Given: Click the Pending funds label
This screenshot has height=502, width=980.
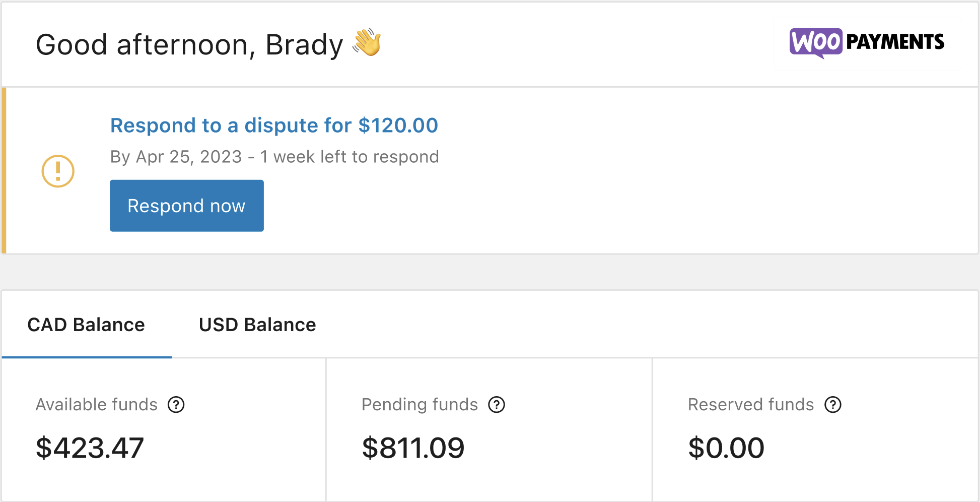Looking at the screenshot, I should tap(419, 404).
